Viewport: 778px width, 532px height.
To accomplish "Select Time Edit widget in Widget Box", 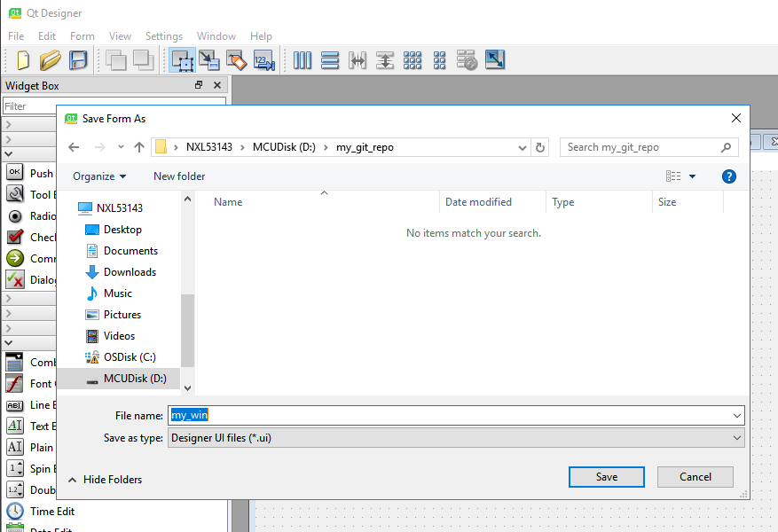I will [x=41, y=512].
